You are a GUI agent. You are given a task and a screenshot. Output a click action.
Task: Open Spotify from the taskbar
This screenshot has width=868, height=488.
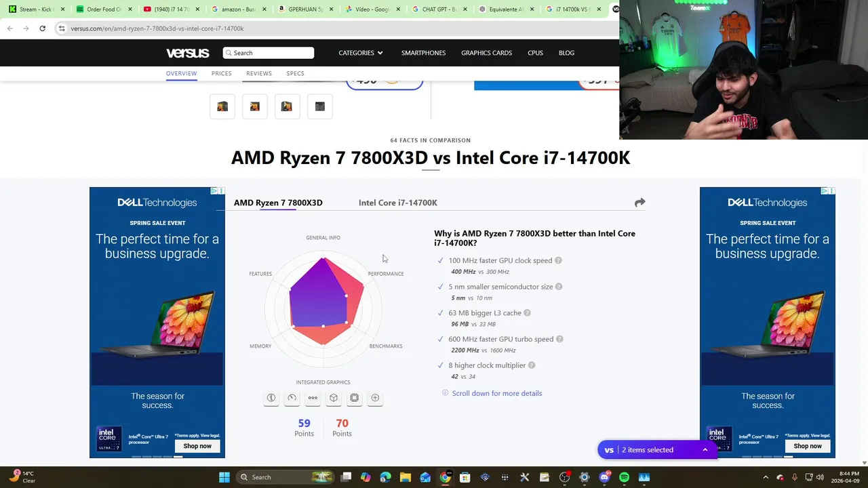tap(624, 477)
